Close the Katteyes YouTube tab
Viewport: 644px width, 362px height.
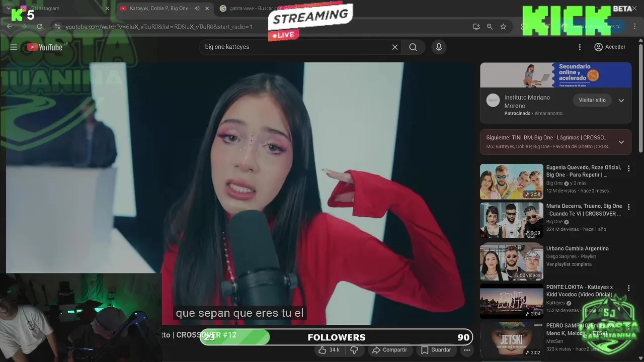[207, 9]
